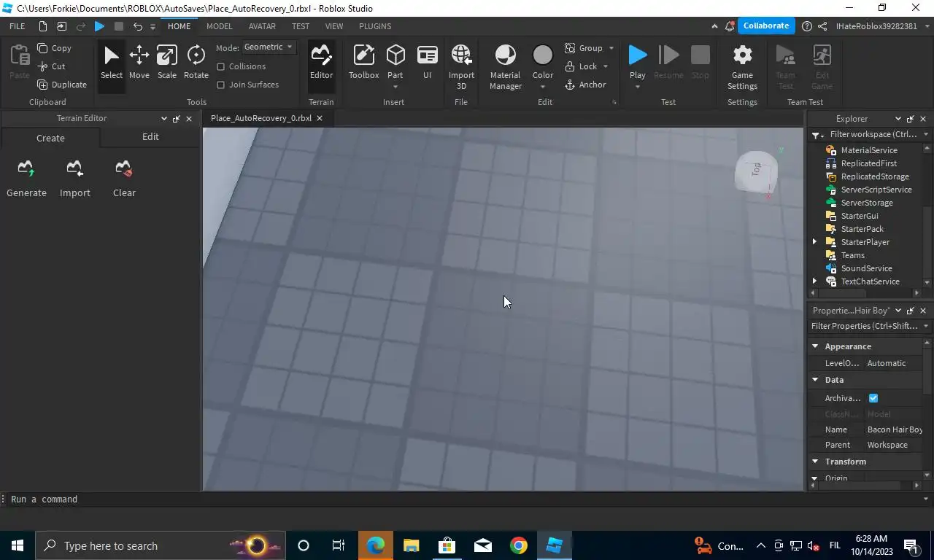Screen dimensions: 934x560
Task: Switch to the MODEL ribbon tab
Action: coord(220,26)
